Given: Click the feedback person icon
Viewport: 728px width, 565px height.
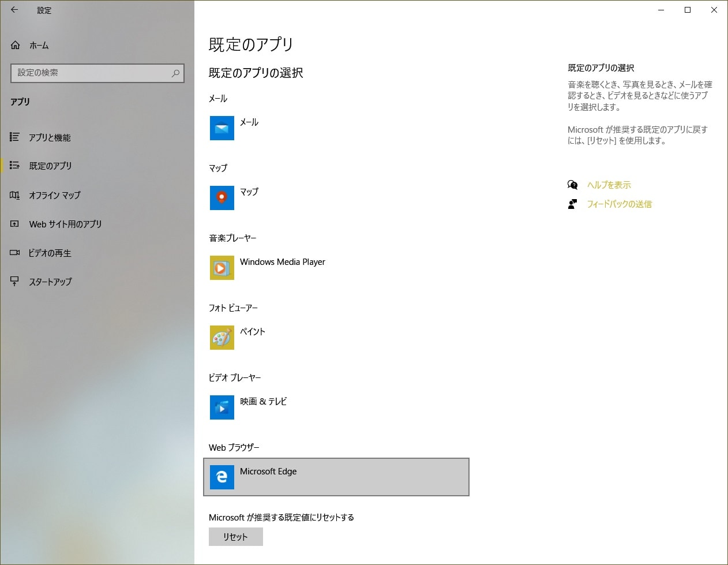Looking at the screenshot, I should pos(572,204).
